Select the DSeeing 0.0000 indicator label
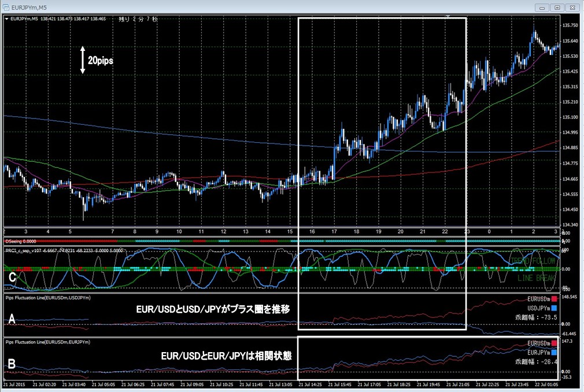584x392 pixels. pos(21,241)
